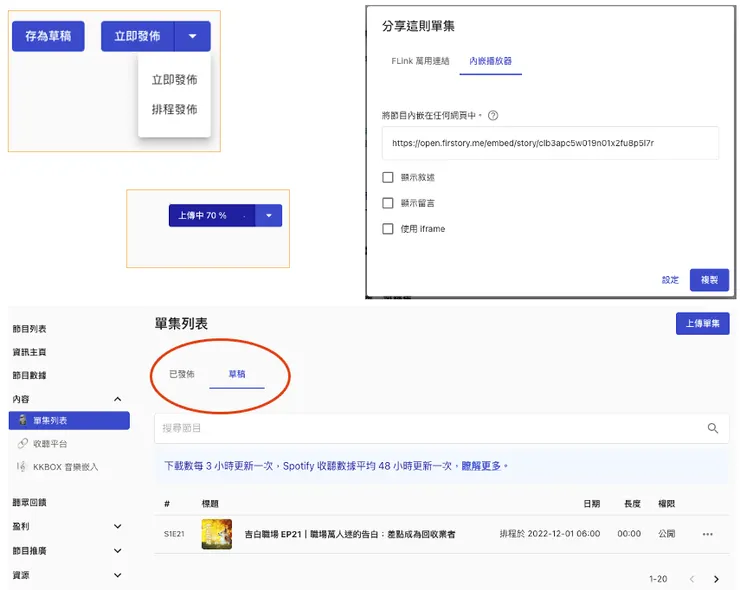Click the 公開 permission cell
740x590 pixels.
[666, 534]
